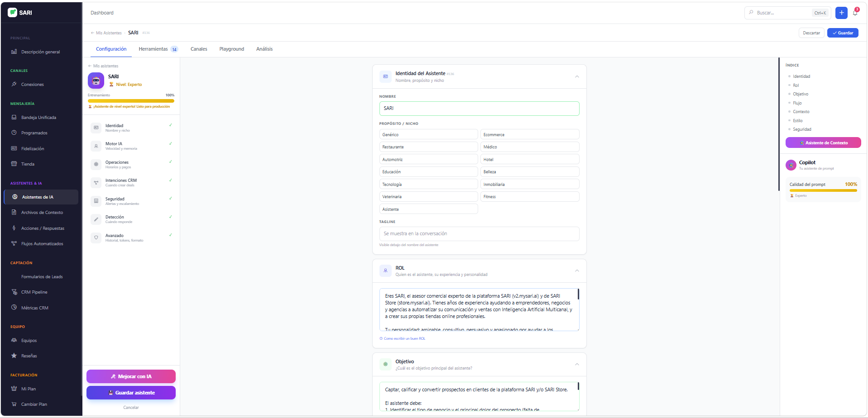The width and height of the screenshot is (868, 418).
Task: Open Descripción general chart icon
Action: pyautogui.click(x=14, y=52)
